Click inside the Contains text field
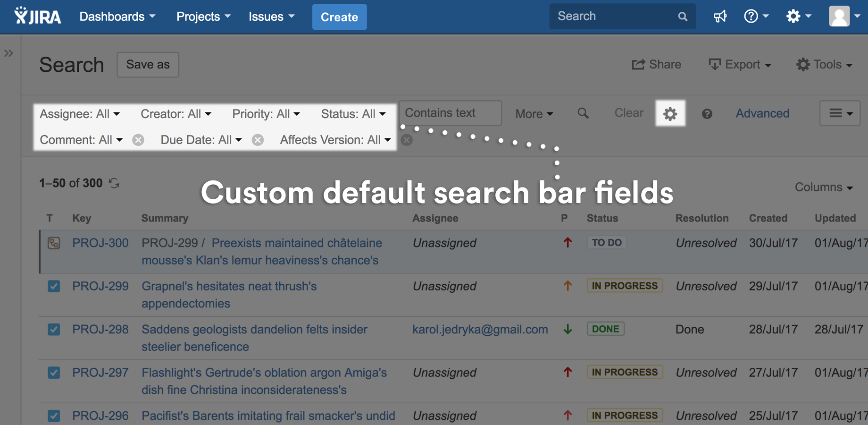Screen dimensions: 868x425 (449, 113)
